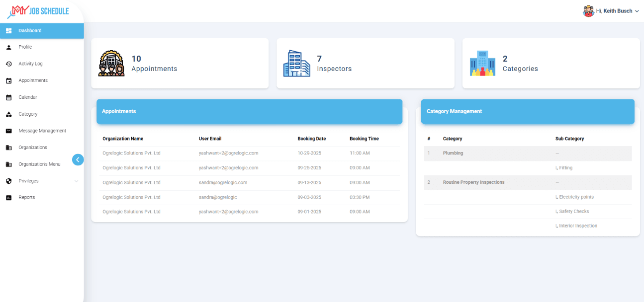Viewport: 644px width, 302px height.
Task: Expand the Privileges submenu chevron
Action: [76, 181]
